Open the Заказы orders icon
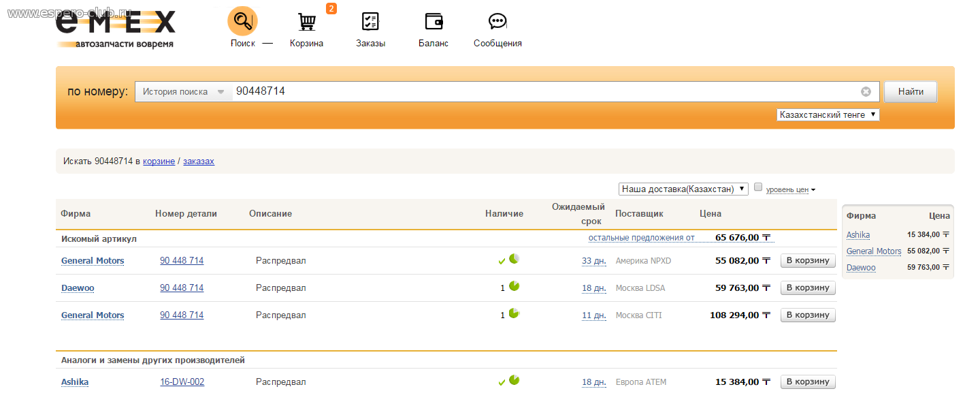The image size is (980, 404). (x=370, y=22)
